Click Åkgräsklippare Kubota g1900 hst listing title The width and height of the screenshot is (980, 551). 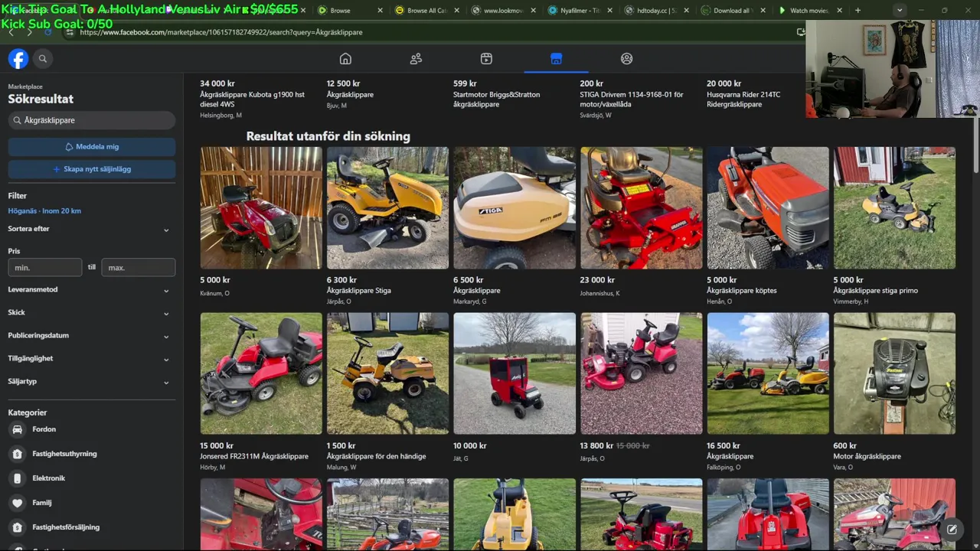[252, 99]
